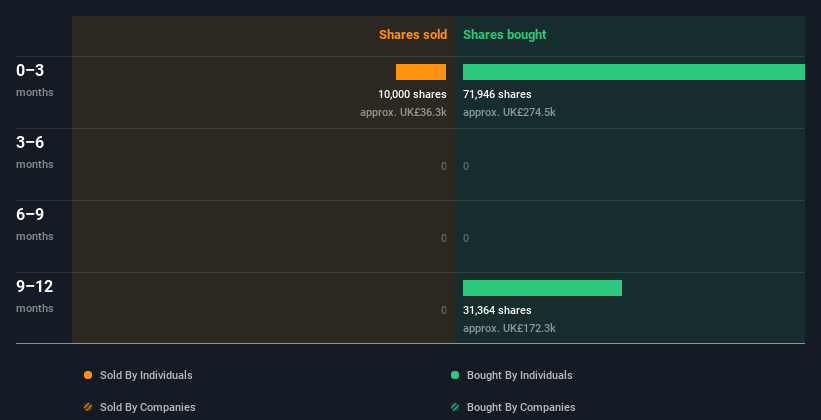Select the Sold By Companies legend label
The height and width of the screenshot is (420, 821).
pyautogui.click(x=148, y=407)
